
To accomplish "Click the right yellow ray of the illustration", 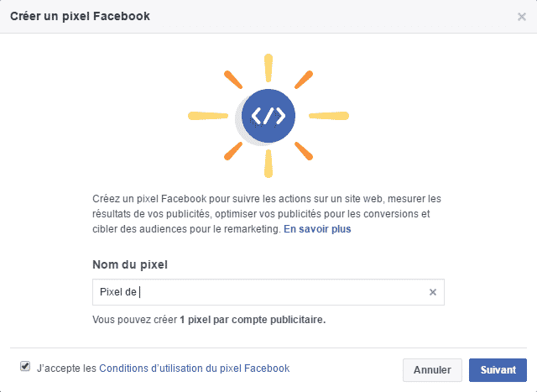I will pos(330,116).
